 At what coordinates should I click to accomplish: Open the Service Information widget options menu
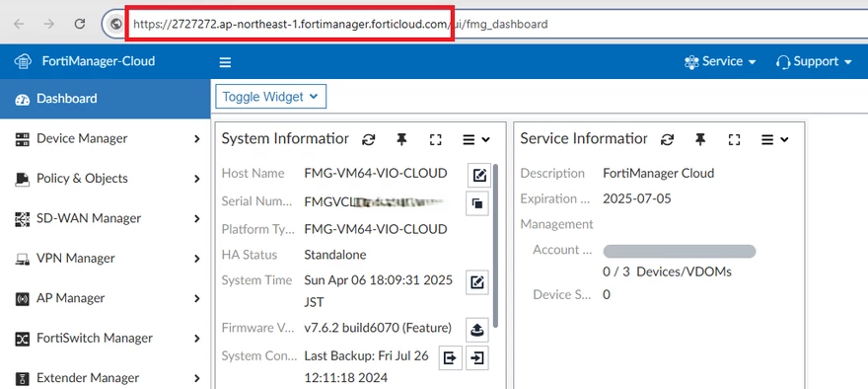tap(775, 139)
